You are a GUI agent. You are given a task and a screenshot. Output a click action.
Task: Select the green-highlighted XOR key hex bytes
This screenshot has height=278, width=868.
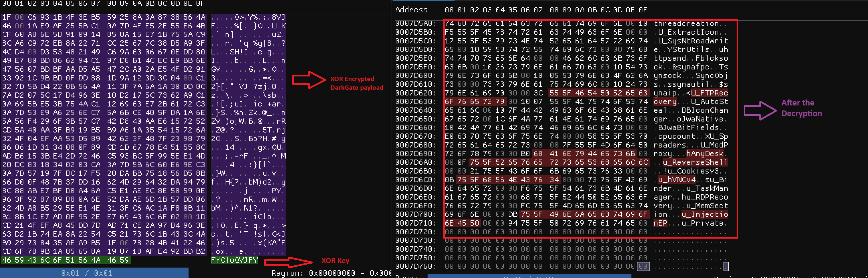(x=66, y=260)
